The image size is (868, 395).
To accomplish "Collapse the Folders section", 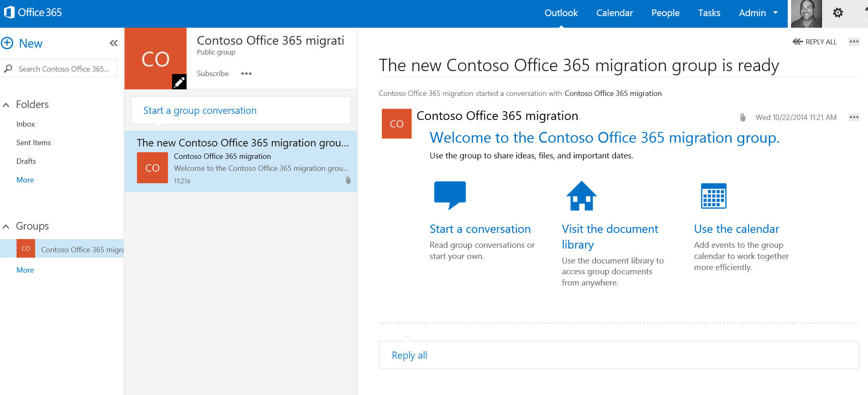I will coord(6,105).
